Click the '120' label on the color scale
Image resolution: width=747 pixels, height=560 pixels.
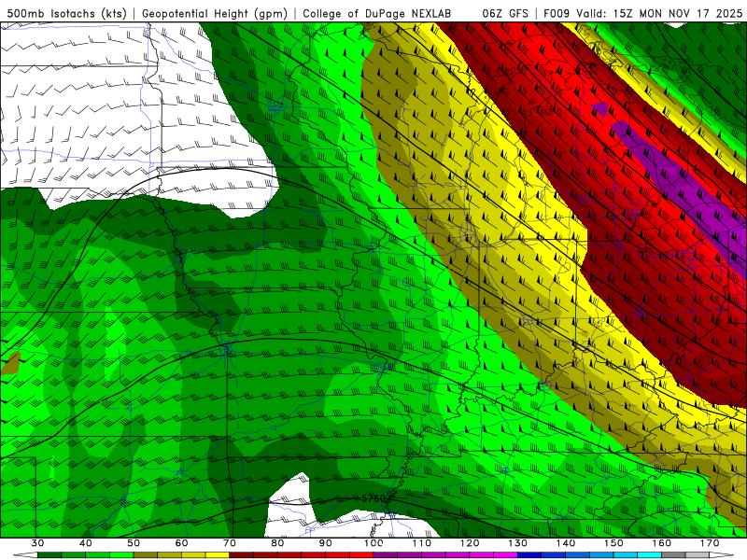[x=470, y=543]
